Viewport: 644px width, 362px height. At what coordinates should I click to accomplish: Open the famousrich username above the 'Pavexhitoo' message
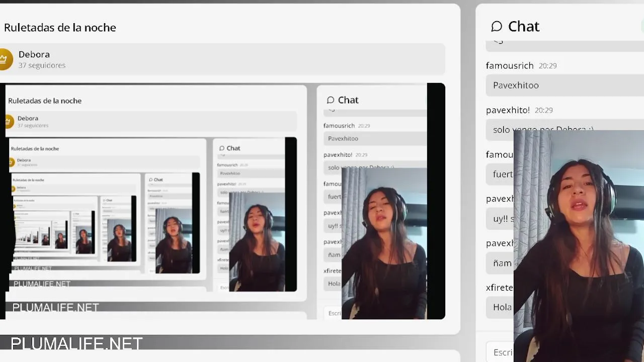510,65
